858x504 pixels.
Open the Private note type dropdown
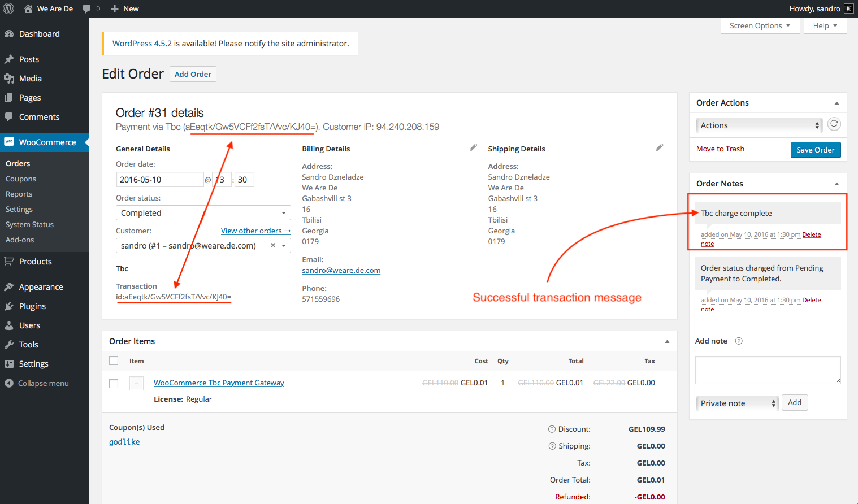(x=738, y=403)
